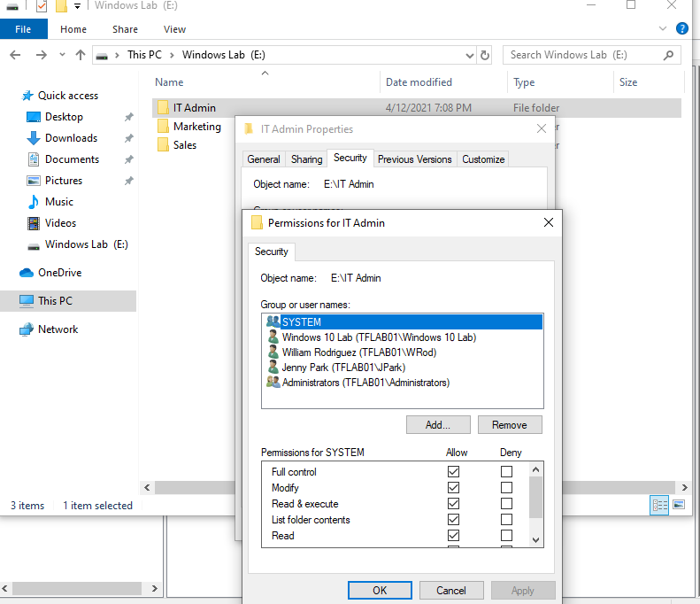Sort by the Type column header
This screenshot has height=604, width=700.
524,82
